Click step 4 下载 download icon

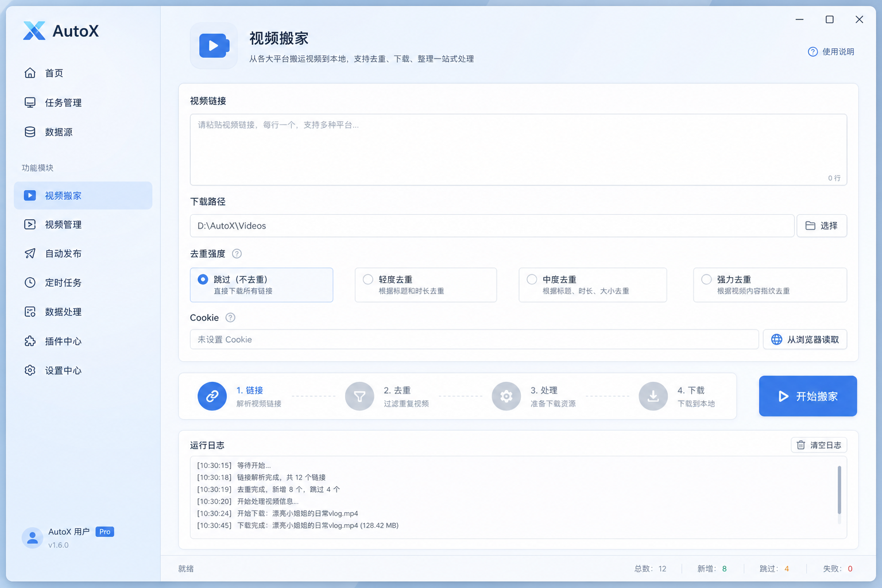[x=653, y=396]
